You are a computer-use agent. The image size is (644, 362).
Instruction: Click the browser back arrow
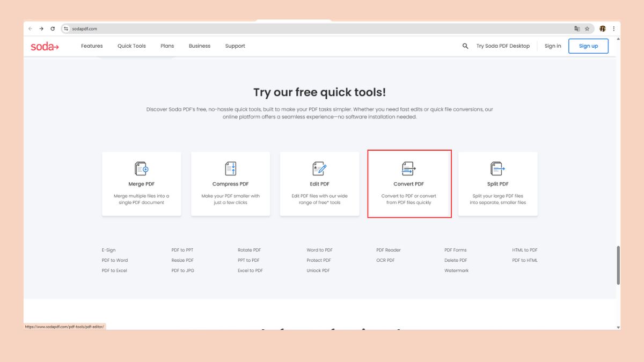pos(31,29)
